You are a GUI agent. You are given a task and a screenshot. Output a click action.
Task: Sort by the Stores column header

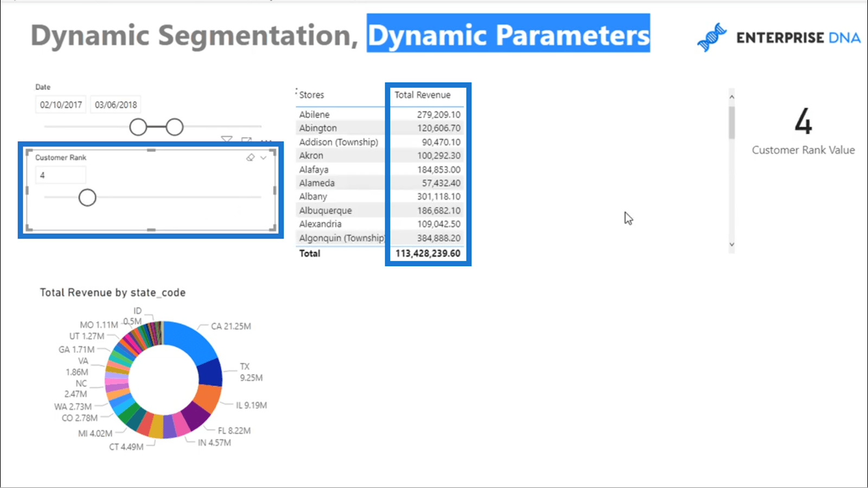tap(311, 95)
